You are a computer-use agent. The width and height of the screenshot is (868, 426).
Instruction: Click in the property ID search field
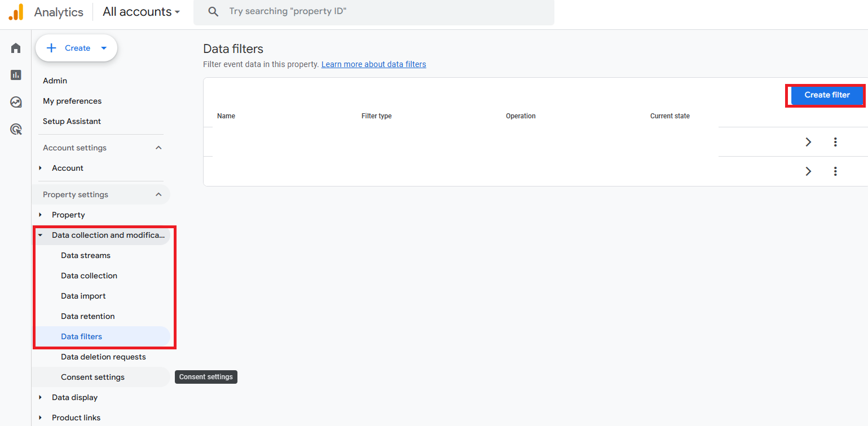click(x=373, y=12)
